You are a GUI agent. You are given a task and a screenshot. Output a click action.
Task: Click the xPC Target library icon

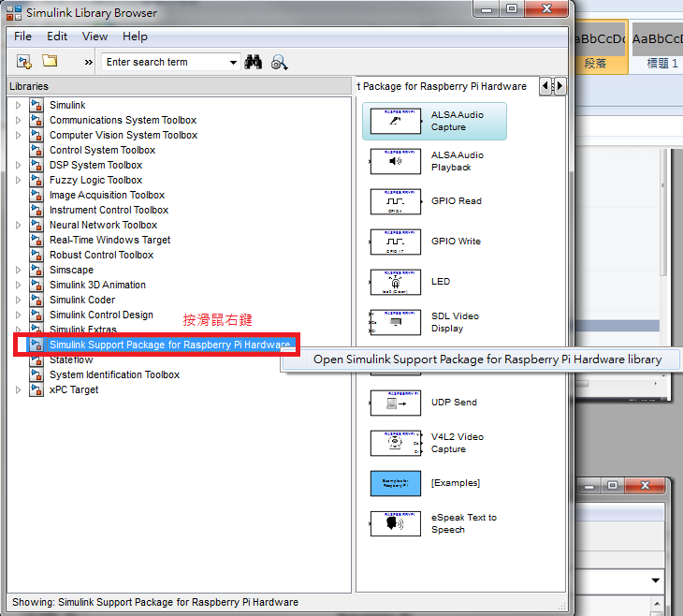[36, 389]
